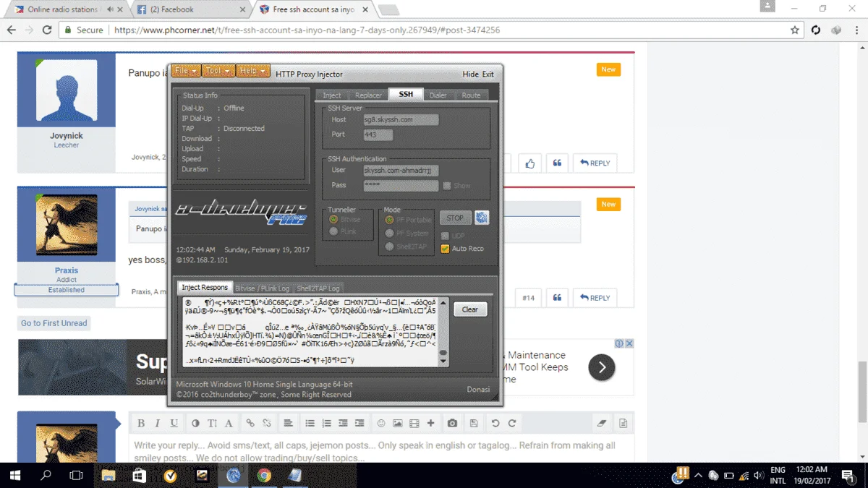The height and width of the screenshot is (488, 868).
Task: Click the Italic formatting icon
Action: click(x=157, y=423)
